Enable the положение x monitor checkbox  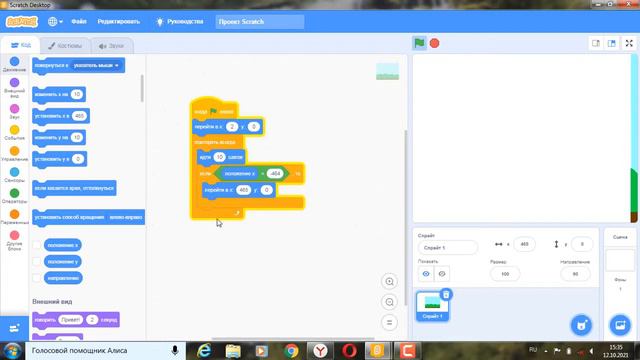tap(37, 245)
